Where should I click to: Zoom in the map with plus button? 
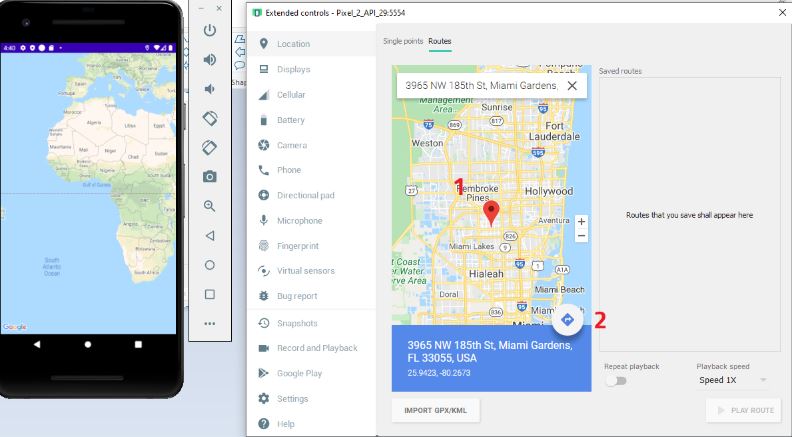point(581,222)
